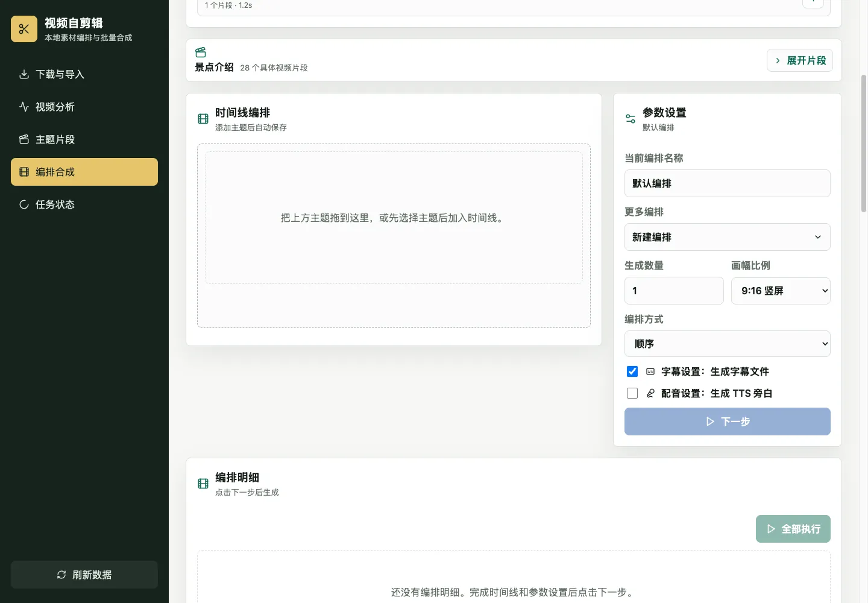Open the 更多编排 dropdown showing 新建编排

(x=728, y=237)
